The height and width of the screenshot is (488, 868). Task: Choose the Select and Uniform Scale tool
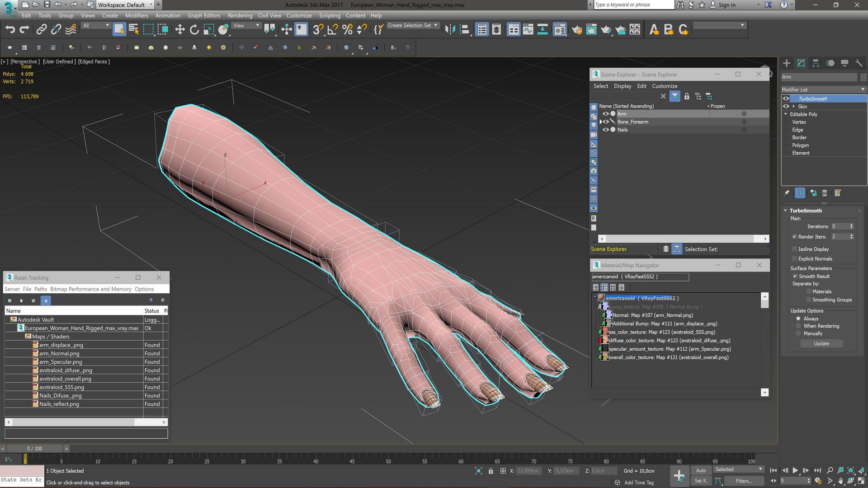tap(209, 29)
